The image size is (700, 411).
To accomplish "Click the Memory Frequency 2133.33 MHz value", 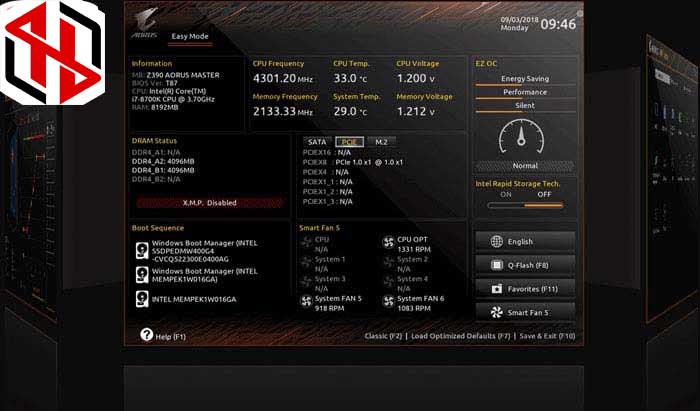I will pos(283,112).
